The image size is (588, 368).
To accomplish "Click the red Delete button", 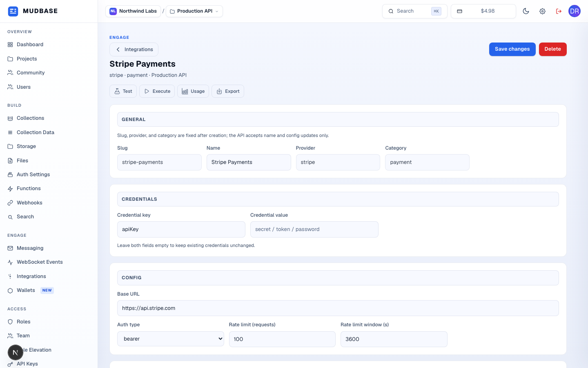I will 553,49.
